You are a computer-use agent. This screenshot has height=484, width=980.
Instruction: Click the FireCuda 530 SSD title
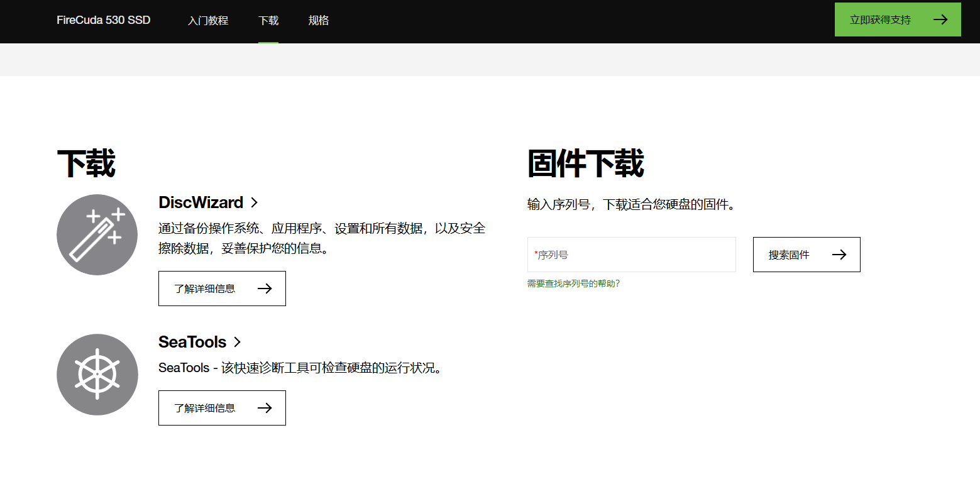[104, 20]
